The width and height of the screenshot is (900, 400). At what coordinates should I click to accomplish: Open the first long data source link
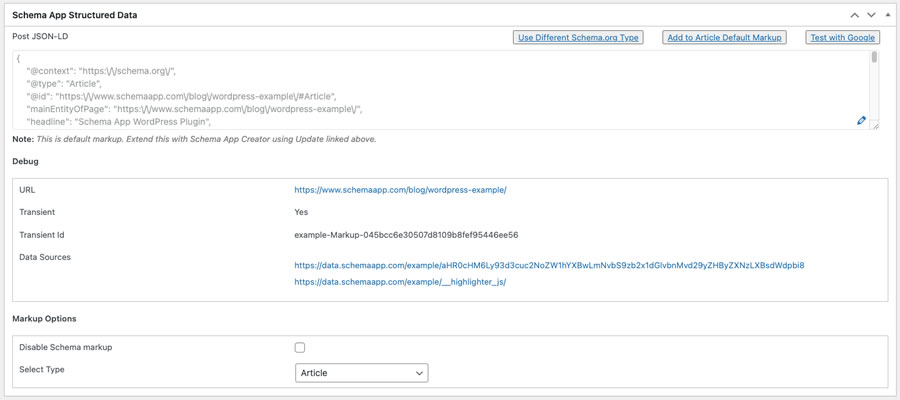click(x=549, y=265)
